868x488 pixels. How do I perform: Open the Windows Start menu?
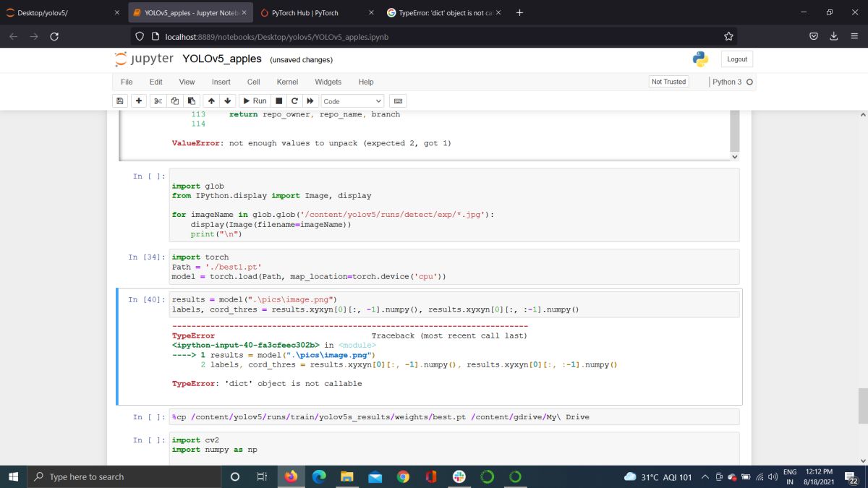[14, 476]
